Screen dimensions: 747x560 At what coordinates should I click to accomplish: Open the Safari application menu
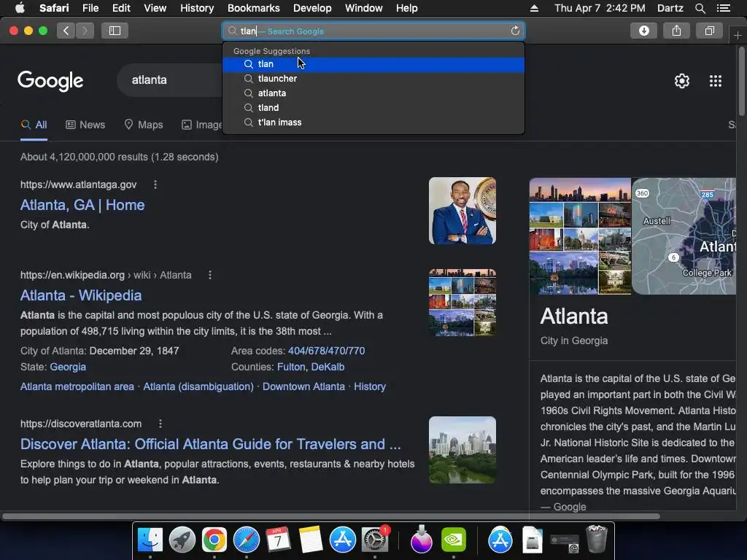[54, 8]
